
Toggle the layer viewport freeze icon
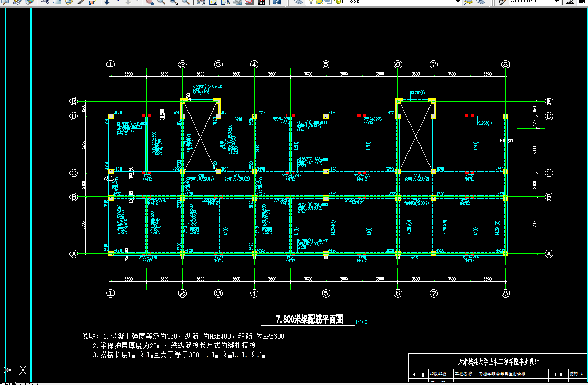pos(328,2)
